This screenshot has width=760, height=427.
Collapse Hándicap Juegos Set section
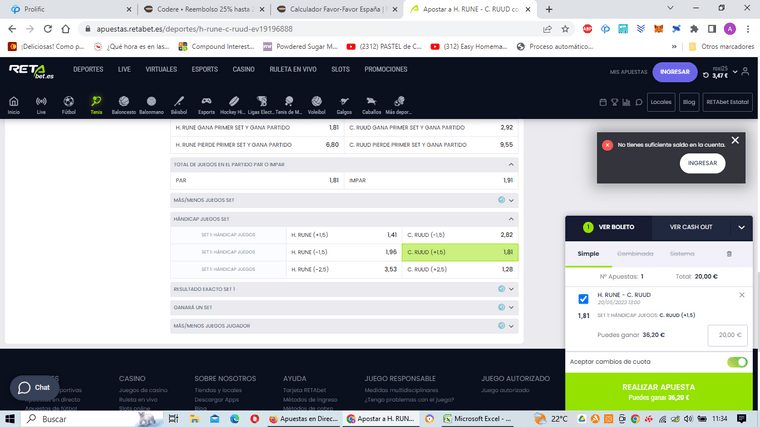click(x=511, y=219)
